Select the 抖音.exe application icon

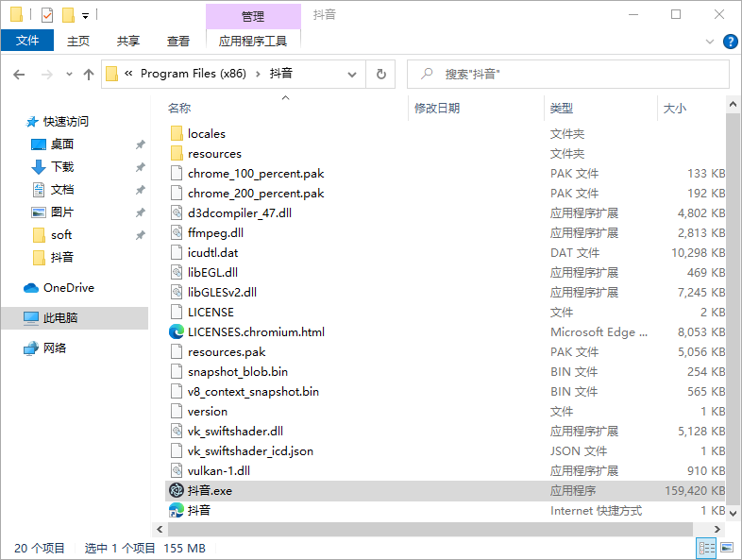coord(177,490)
